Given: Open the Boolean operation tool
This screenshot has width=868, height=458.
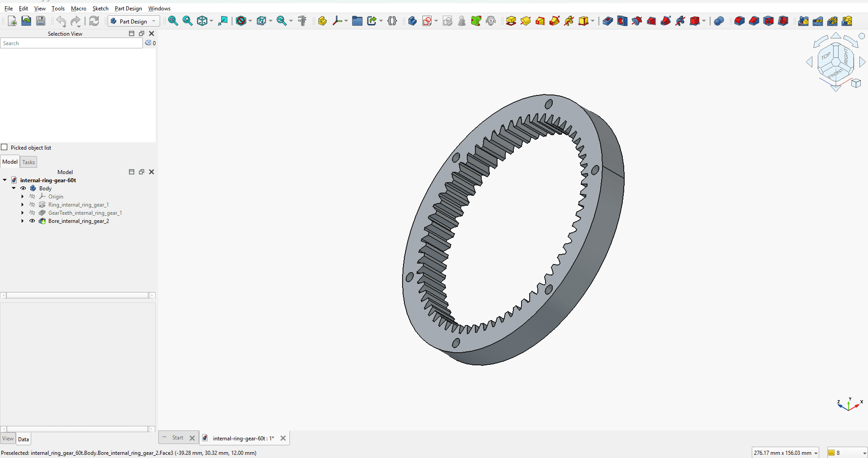Looking at the screenshot, I should 719,21.
